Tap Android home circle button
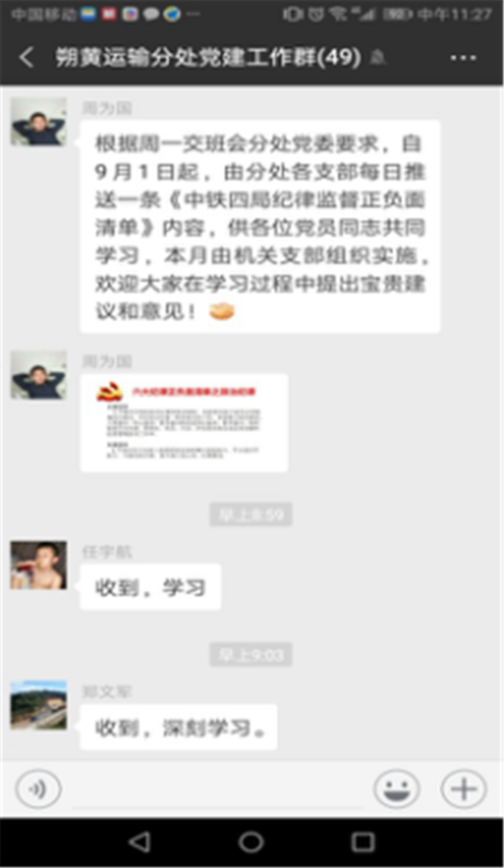The width and height of the screenshot is (504, 868). pos(251,842)
